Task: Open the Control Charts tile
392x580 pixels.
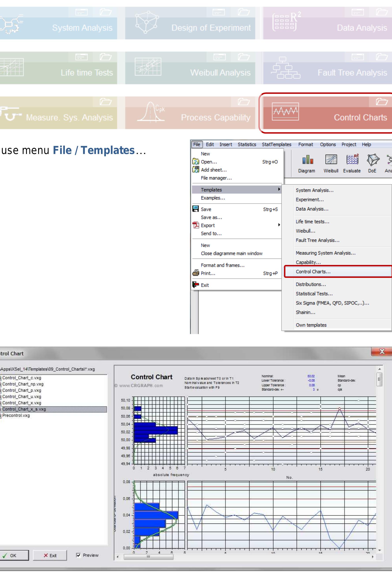Action: click(327, 113)
